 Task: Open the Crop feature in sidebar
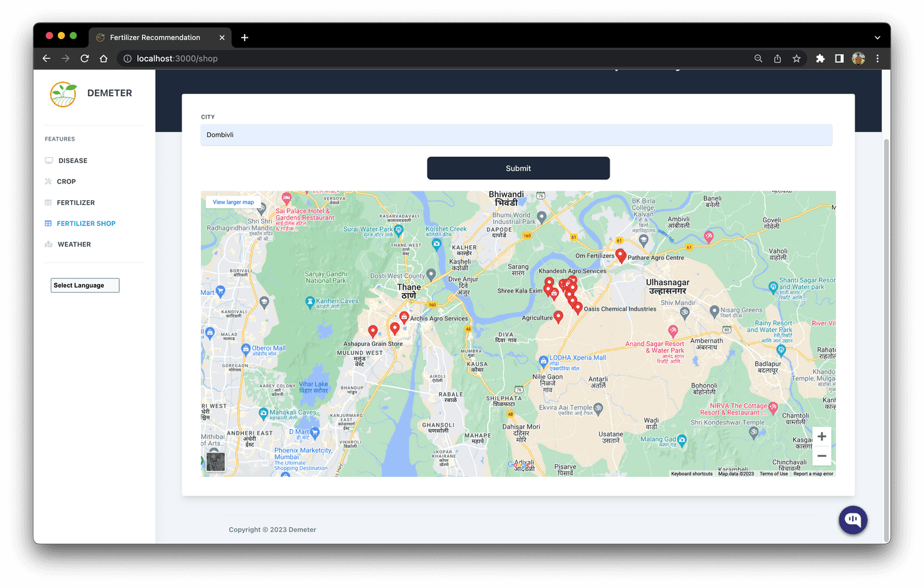click(66, 182)
